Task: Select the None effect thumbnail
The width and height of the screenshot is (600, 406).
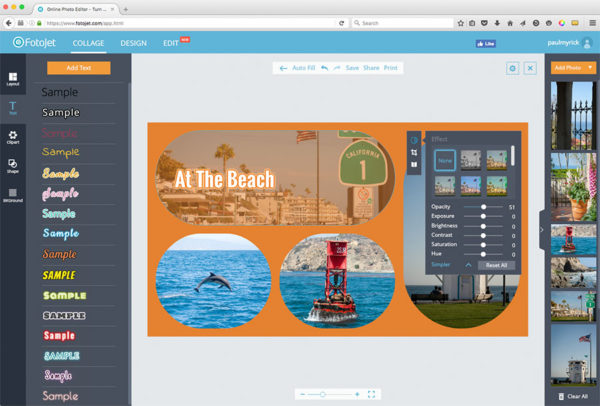Action: [445, 160]
